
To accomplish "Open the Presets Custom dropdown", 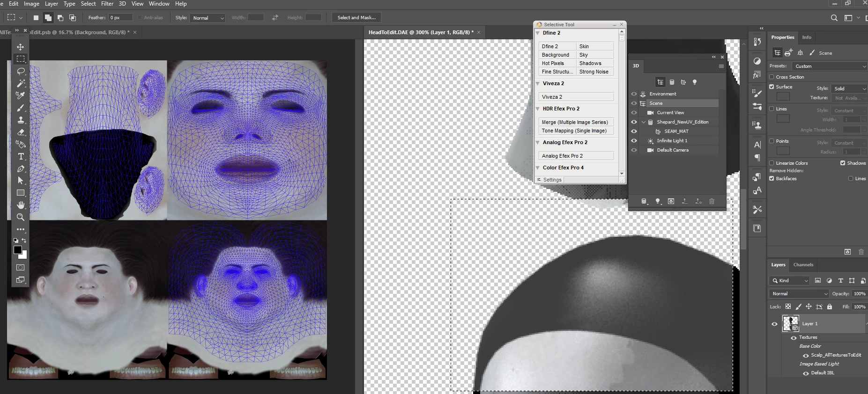I will (x=830, y=66).
